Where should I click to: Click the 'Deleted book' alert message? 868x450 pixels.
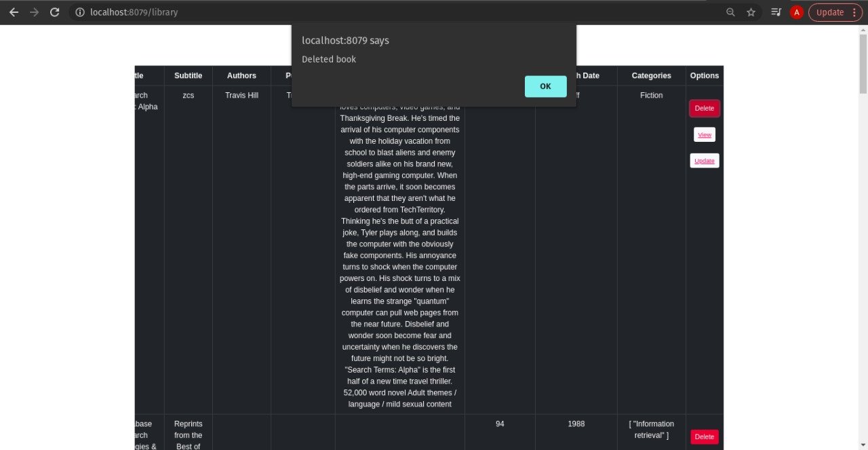pyautogui.click(x=329, y=59)
